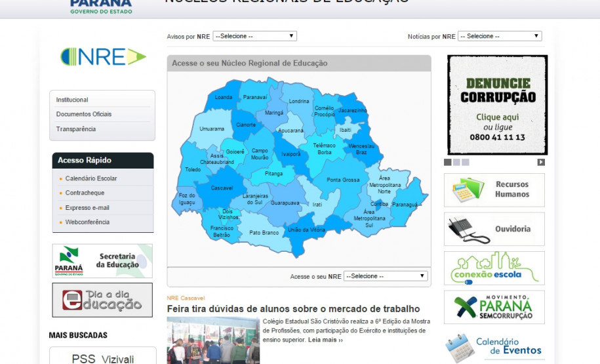Open Documentos Oficiais menu item
Image resolution: width=600 pixels, height=364 pixels.
coord(84,114)
